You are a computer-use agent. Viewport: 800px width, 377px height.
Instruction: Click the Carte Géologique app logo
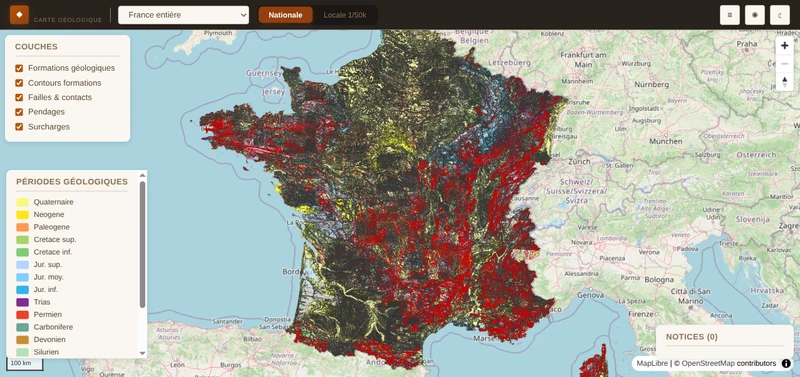click(19, 15)
